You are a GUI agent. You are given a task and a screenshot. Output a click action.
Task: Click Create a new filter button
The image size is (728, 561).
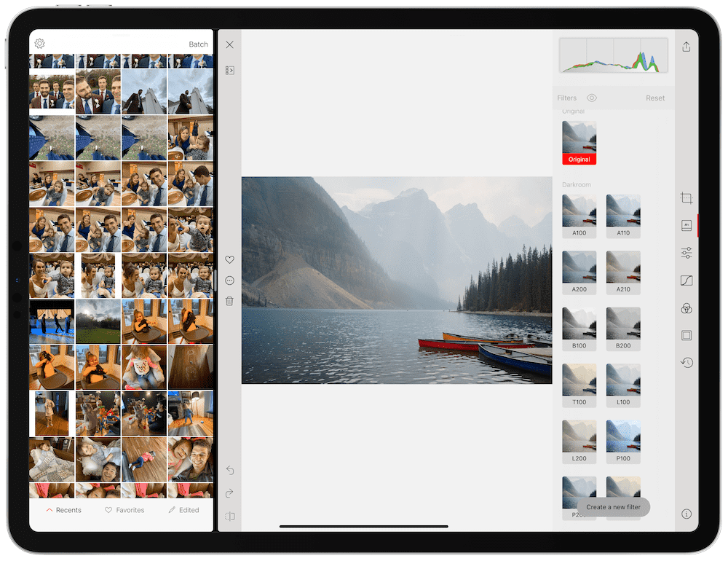pyautogui.click(x=613, y=507)
